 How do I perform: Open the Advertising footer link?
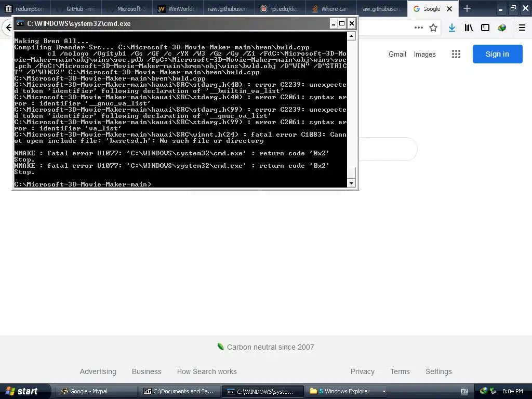(98, 371)
